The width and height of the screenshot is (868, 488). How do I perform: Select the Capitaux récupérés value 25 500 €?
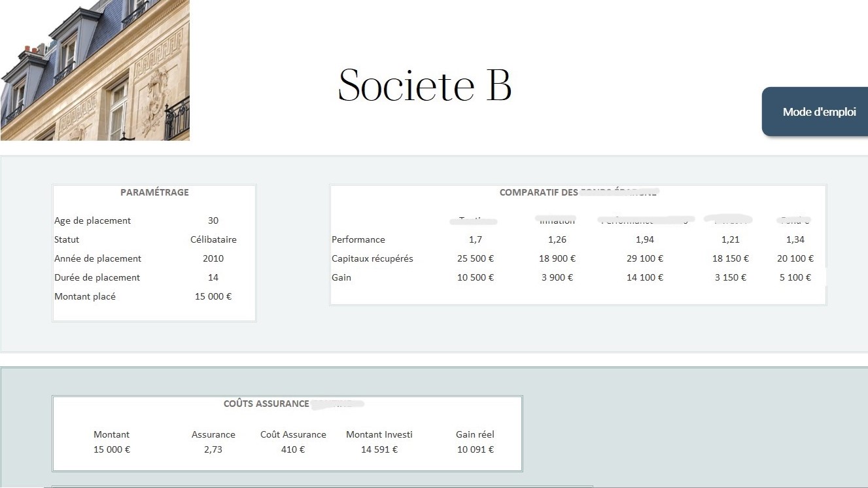click(x=476, y=258)
